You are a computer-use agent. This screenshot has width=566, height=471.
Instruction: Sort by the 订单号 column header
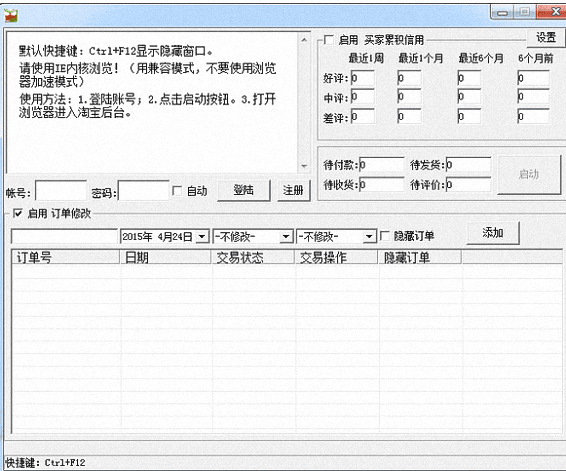(x=66, y=257)
